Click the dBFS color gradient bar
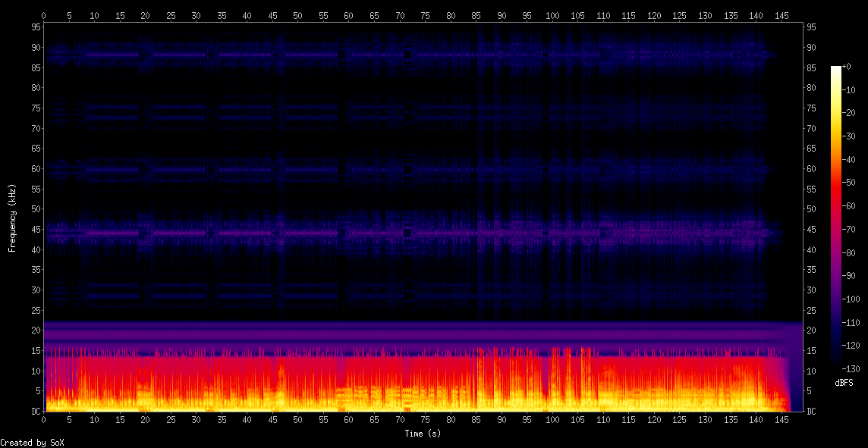The image size is (868, 448). [836, 218]
